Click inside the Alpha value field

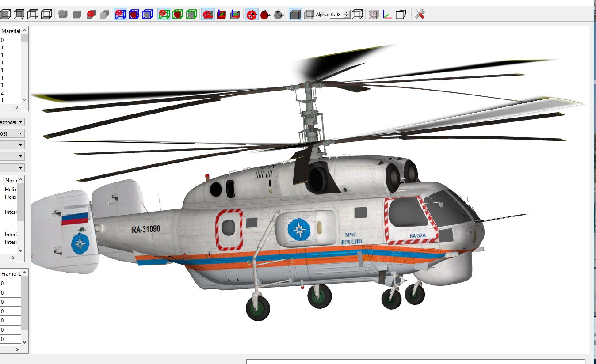click(336, 15)
